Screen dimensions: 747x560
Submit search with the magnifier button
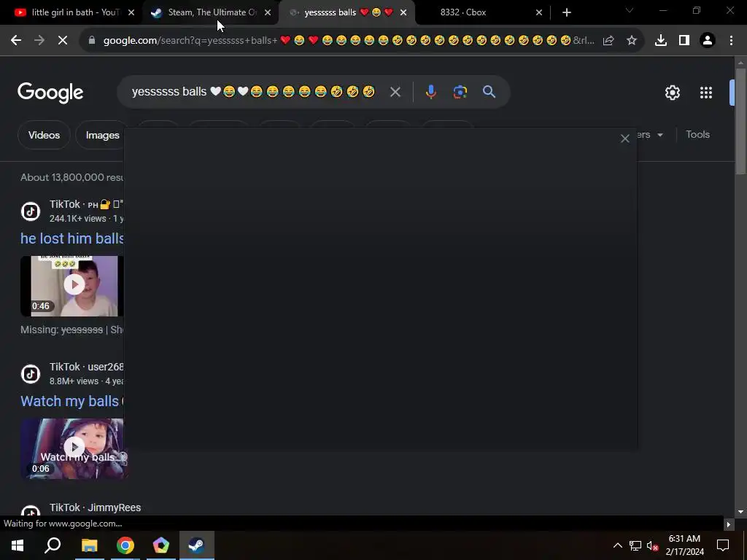click(489, 92)
